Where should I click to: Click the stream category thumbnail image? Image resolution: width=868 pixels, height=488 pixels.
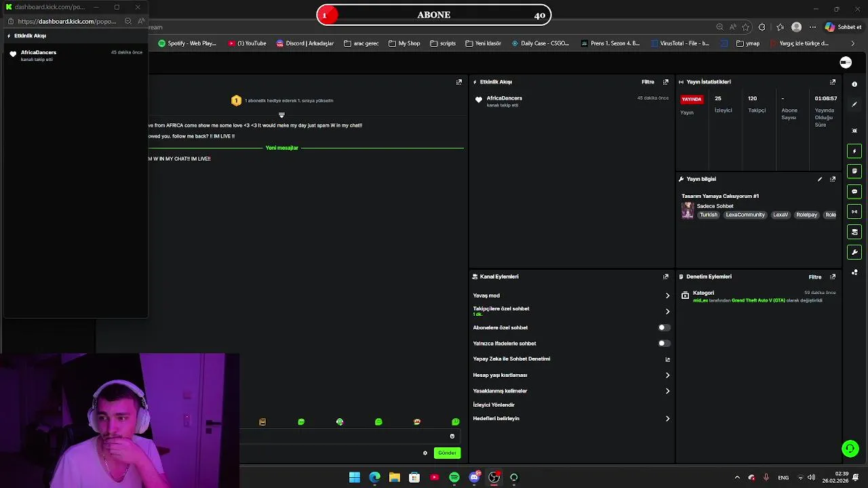click(688, 210)
